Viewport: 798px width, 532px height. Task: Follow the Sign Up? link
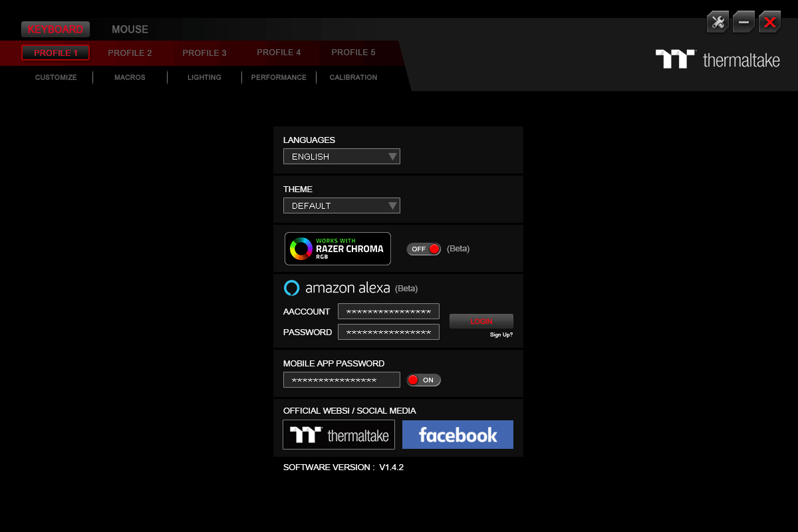tap(501, 334)
